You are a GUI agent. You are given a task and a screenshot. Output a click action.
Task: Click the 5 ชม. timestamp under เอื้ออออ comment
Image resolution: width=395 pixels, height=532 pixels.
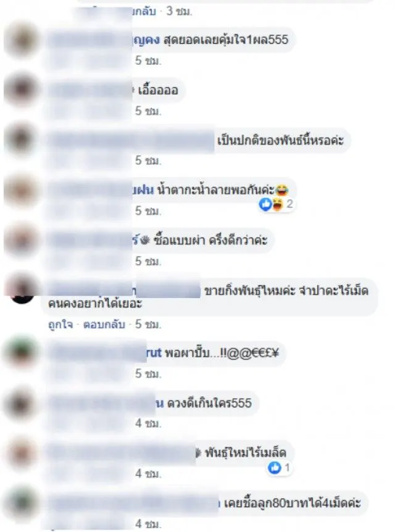148,110
